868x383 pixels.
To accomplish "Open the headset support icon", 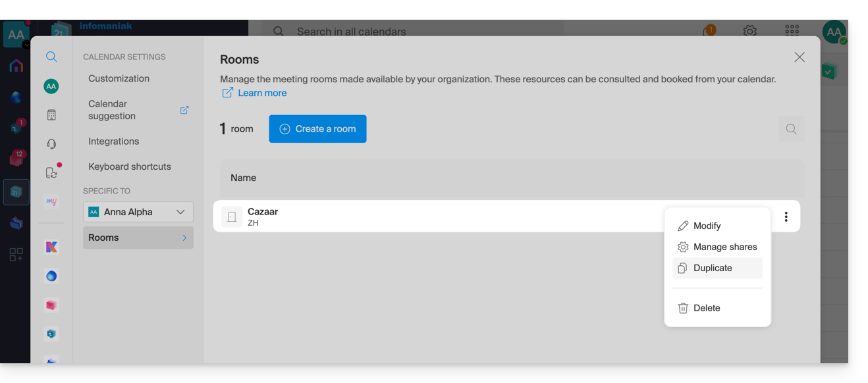I will pyautogui.click(x=51, y=144).
